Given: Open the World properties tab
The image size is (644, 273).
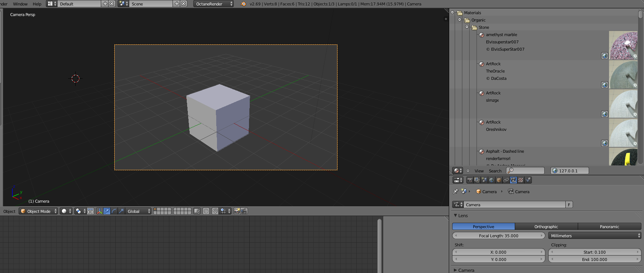Looking at the screenshot, I should (x=491, y=180).
